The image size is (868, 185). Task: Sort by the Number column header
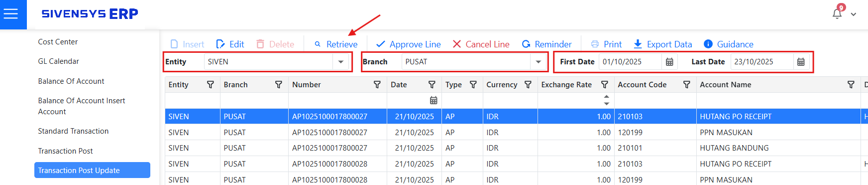pos(307,85)
